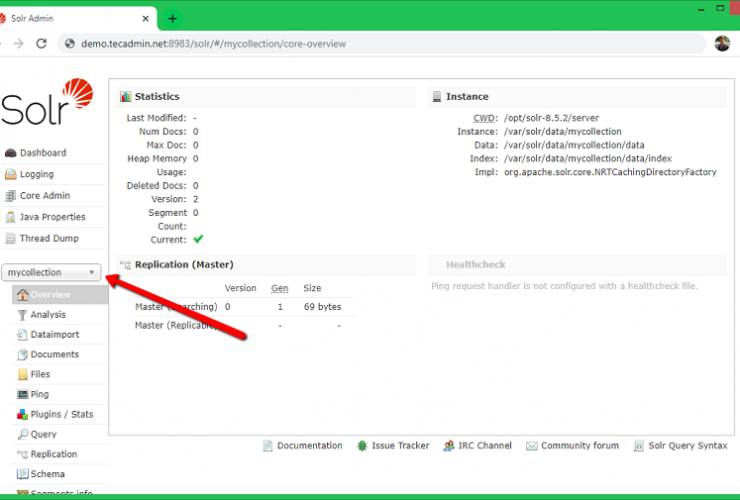Go to the Dataimport section
Screen dimensions: 740x500
[54, 335]
